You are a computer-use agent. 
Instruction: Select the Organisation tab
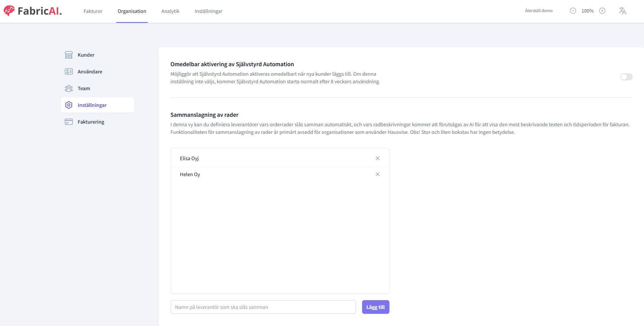coord(132,11)
